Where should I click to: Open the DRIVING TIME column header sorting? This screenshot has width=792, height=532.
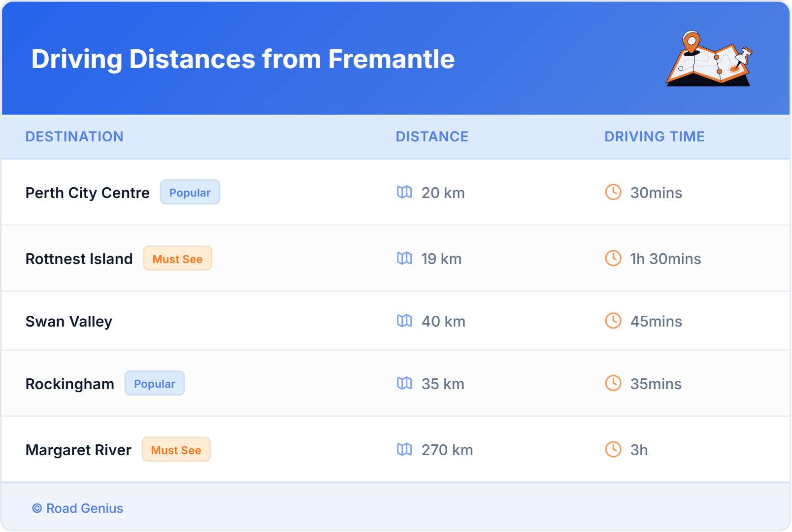(654, 136)
